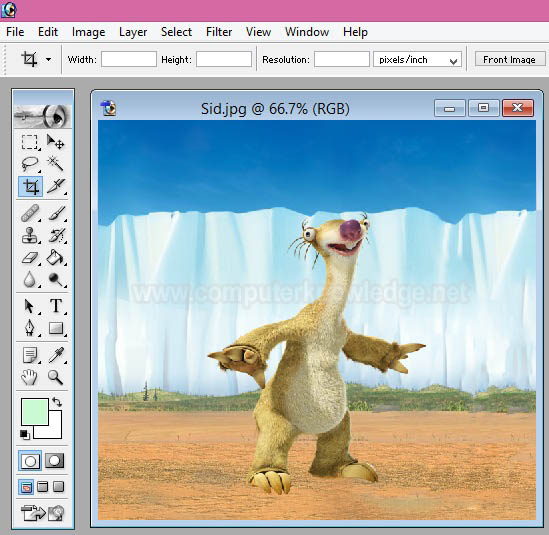Select the Clone Stamp tool

point(30,235)
